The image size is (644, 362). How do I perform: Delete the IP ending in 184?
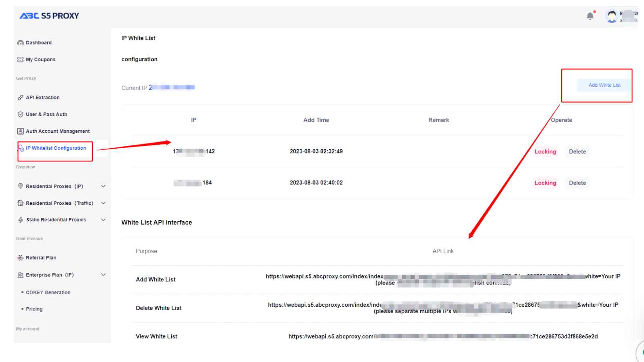point(577,183)
